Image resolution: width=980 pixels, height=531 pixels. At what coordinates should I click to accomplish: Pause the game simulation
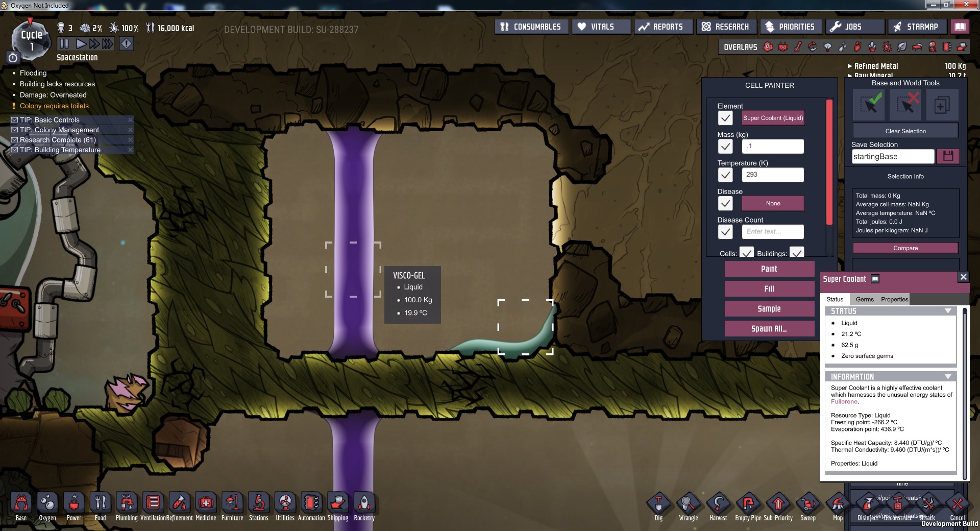click(64, 44)
